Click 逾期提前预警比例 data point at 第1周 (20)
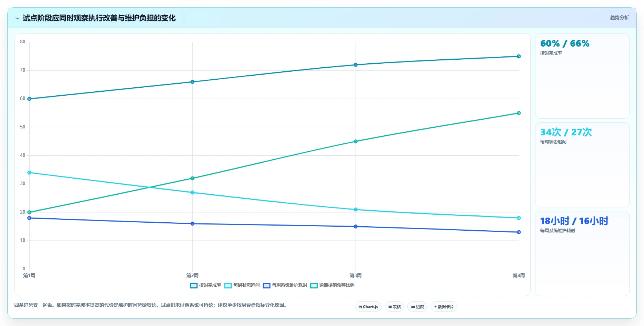 (30, 212)
